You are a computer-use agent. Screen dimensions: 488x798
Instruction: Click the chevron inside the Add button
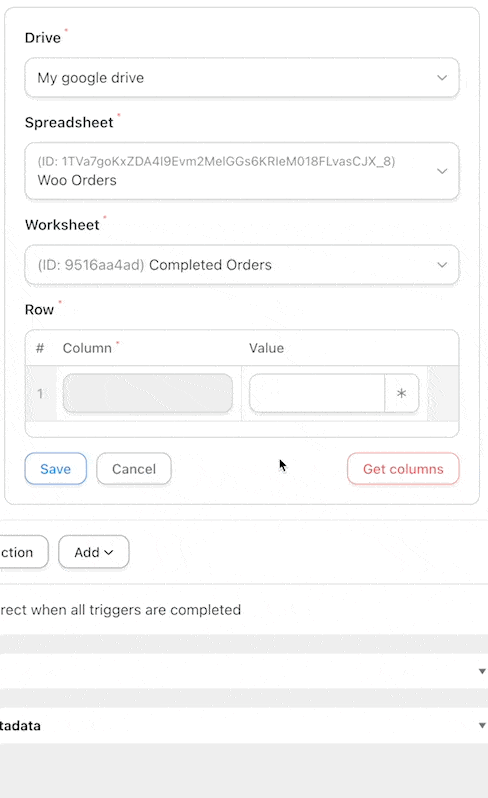pyautogui.click(x=108, y=552)
